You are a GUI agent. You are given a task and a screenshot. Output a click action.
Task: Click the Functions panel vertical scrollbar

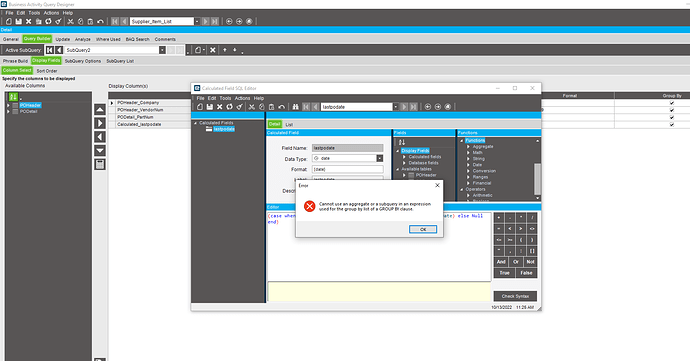(x=537, y=169)
